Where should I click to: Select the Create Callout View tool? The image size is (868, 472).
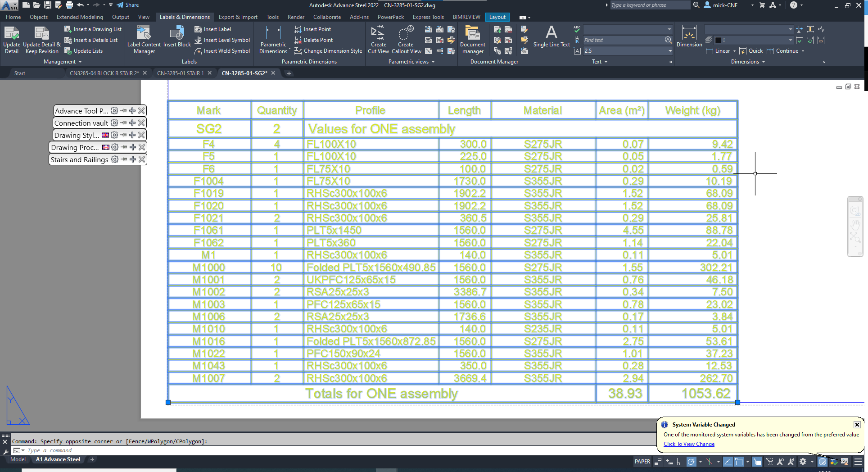[x=406, y=39]
